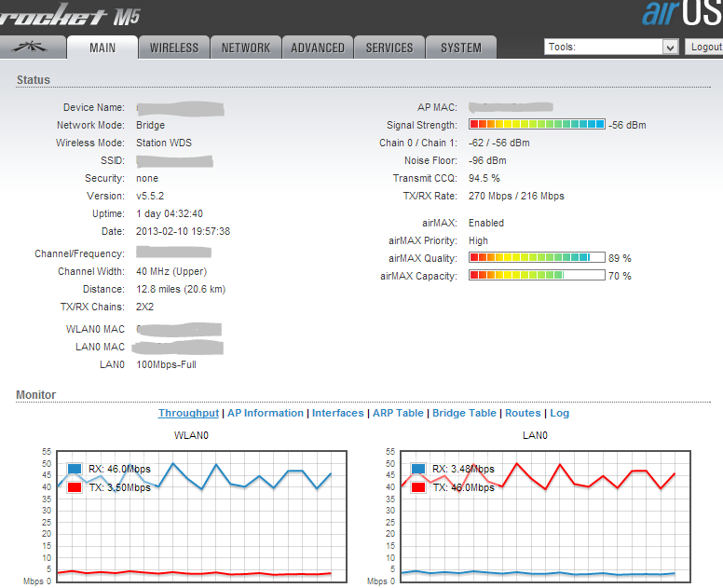Click the Network Mode value Bridge
This screenshot has width=723, height=588.
click(150, 125)
